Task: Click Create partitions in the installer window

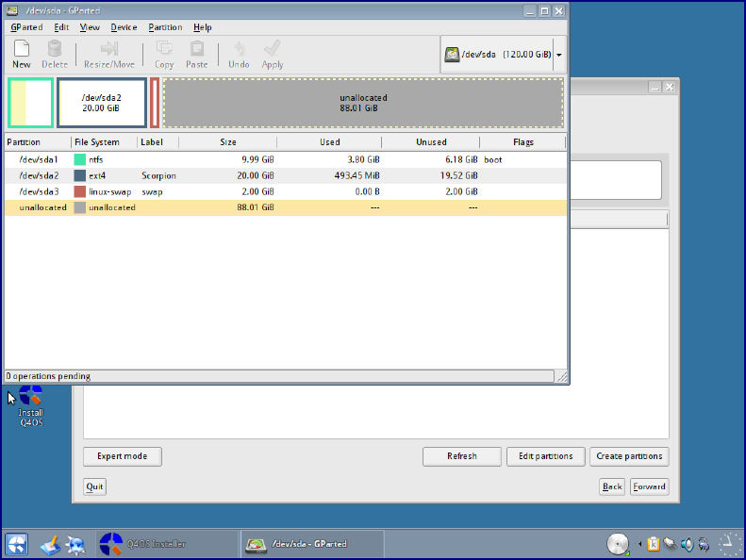Action: point(629,456)
